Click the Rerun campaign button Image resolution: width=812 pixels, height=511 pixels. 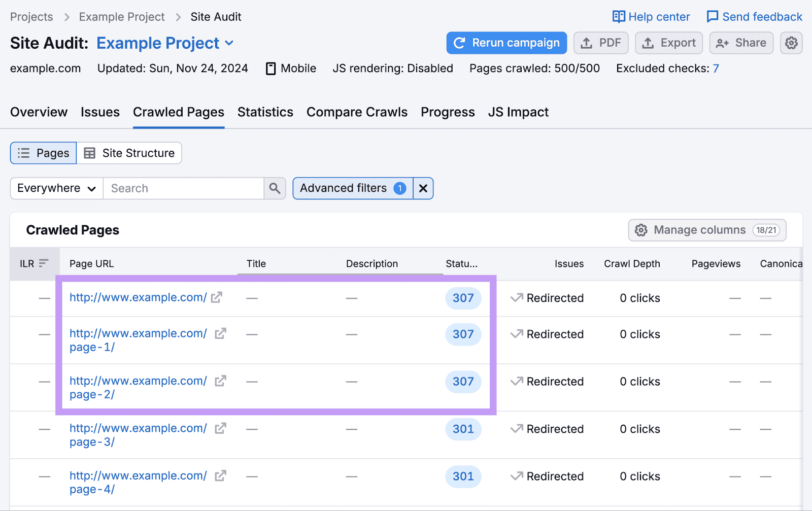[x=506, y=43]
